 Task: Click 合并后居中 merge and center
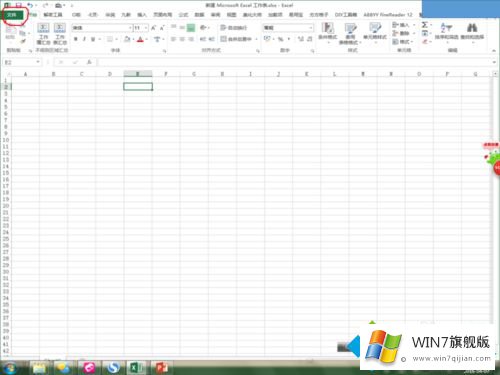point(236,39)
